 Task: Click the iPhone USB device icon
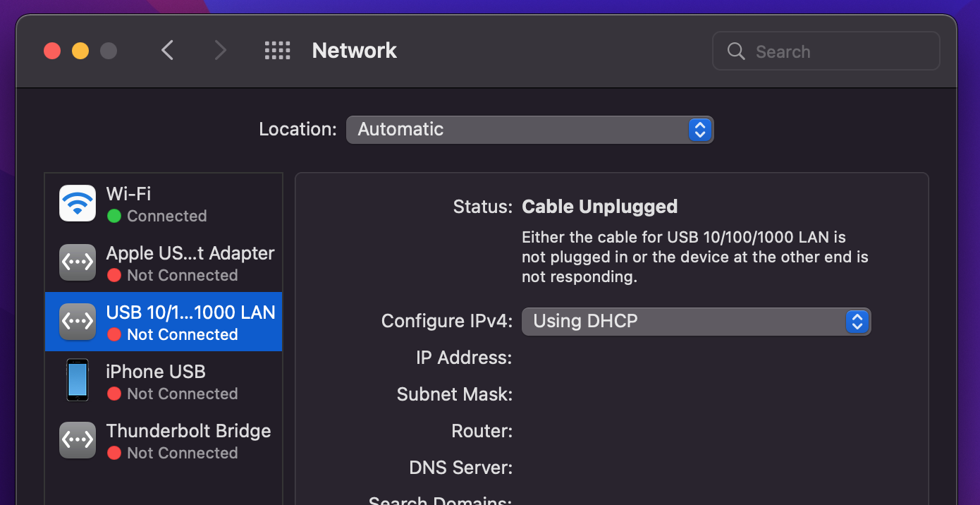click(x=78, y=380)
